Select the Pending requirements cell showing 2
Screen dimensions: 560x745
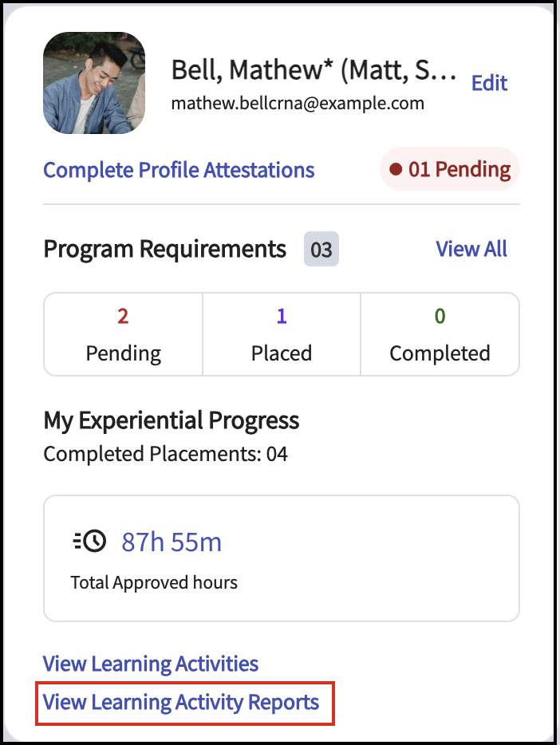[123, 334]
